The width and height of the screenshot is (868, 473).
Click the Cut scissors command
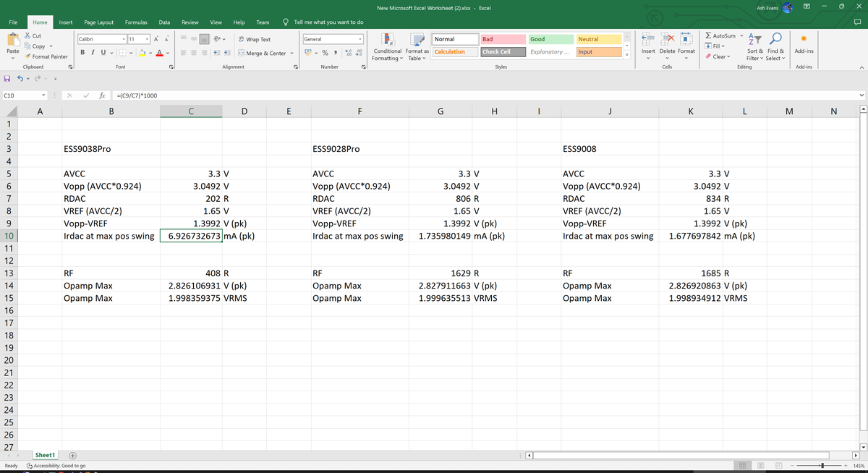click(x=33, y=35)
